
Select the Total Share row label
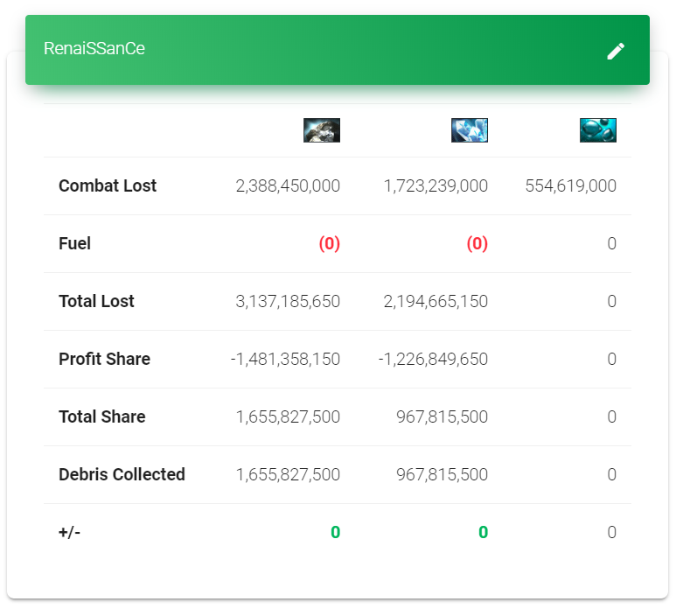pos(102,416)
